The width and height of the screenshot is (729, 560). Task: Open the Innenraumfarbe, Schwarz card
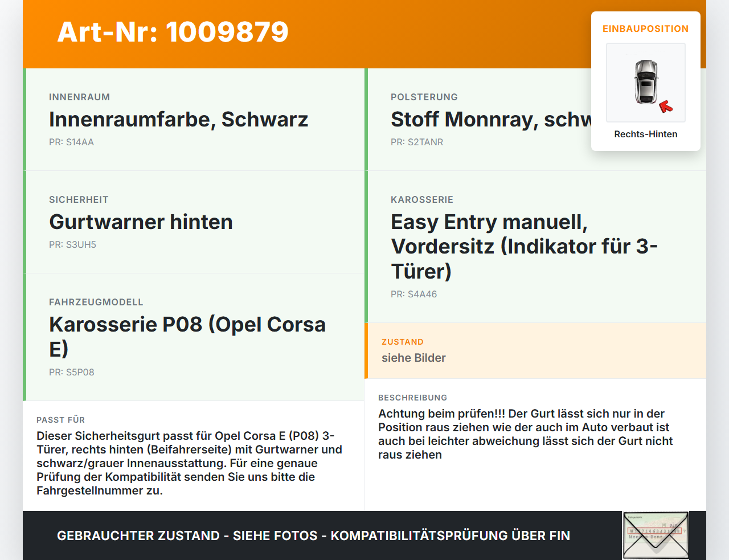pyautogui.click(x=178, y=120)
